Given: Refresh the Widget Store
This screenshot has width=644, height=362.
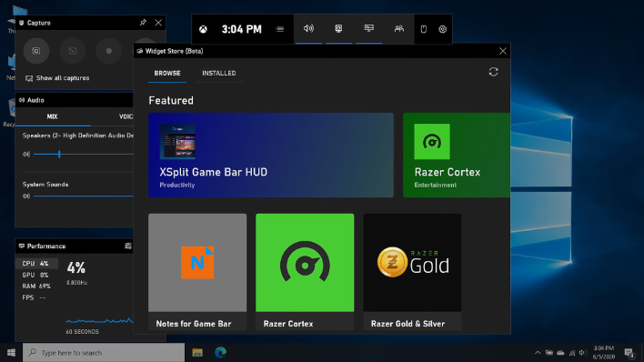Looking at the screenshot, I should point(493,73).
